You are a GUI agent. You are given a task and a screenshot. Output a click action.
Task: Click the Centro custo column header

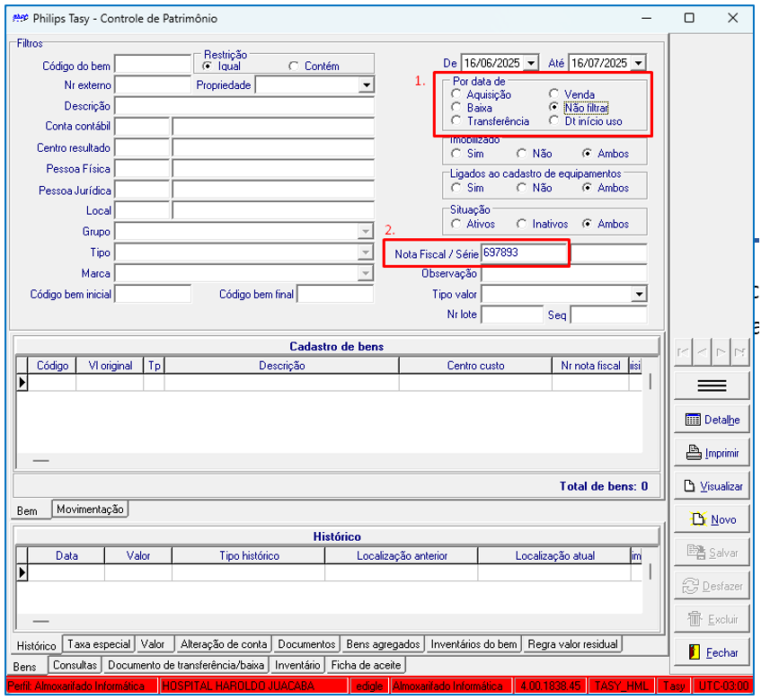tap(475, 366)
